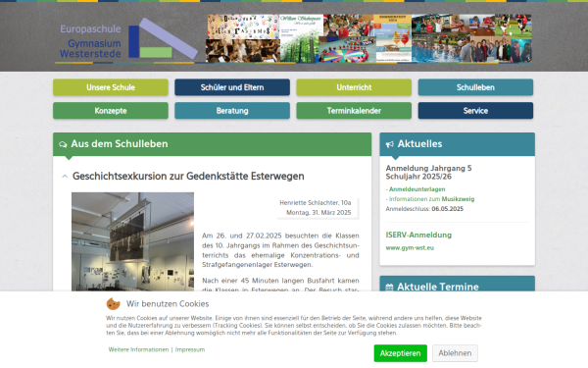
Task: Open the Impressum link
Action: [x=190, y=349]
